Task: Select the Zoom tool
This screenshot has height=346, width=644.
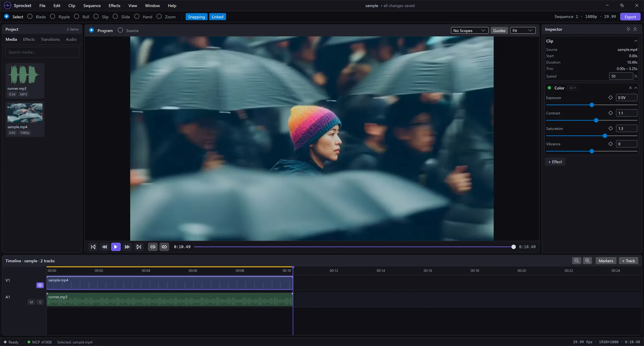Action: point(166,17)
